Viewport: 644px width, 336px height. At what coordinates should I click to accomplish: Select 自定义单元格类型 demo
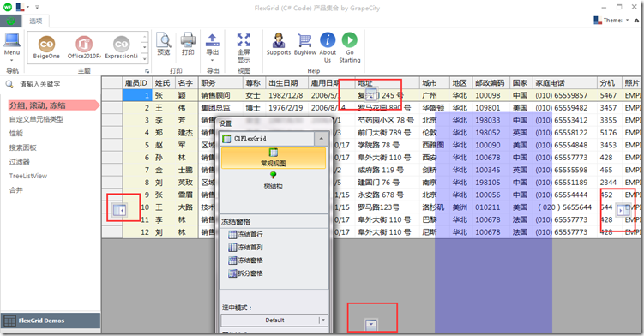[37, 119]
